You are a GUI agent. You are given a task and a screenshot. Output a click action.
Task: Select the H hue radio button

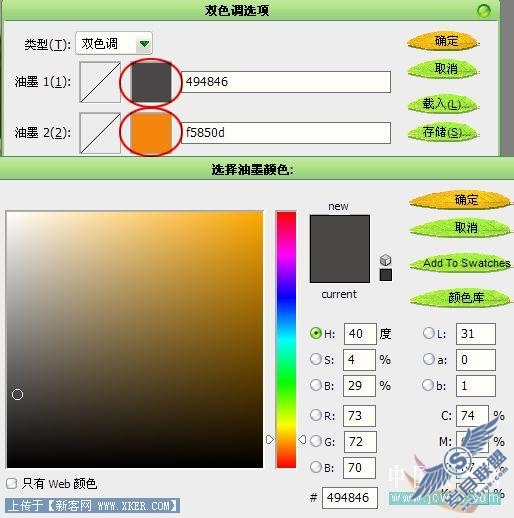pos(316,333)
